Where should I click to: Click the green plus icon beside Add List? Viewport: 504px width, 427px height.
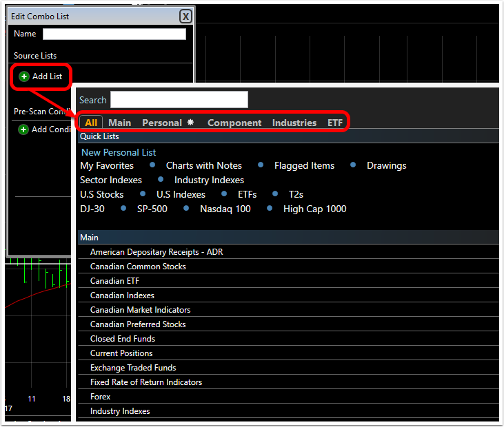pyautogui.click(x=24, y=76)
